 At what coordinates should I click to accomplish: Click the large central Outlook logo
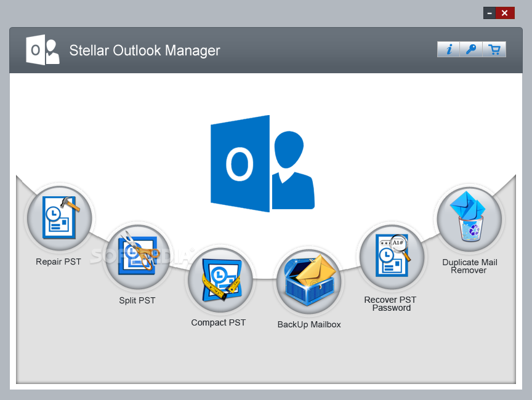coord(262,164)
